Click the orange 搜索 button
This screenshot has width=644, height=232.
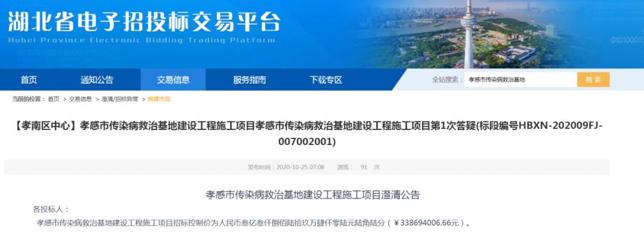pyautogui.click(x=593, y=80)
